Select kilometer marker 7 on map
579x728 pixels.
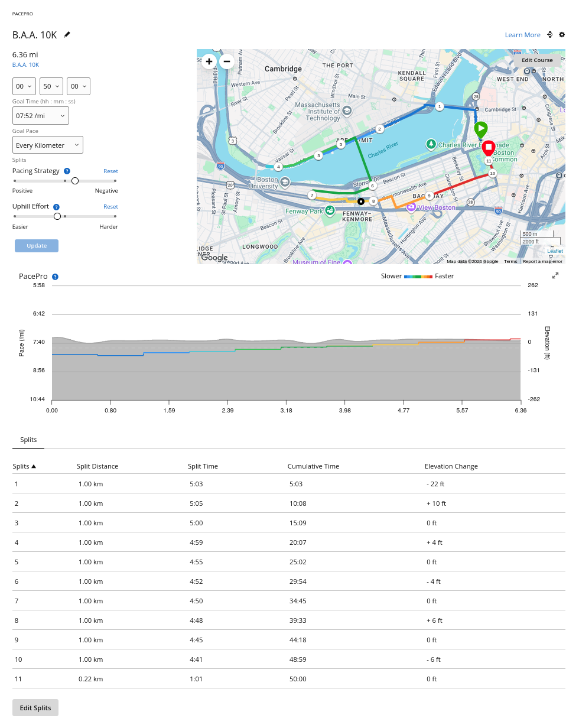(311, 195)
